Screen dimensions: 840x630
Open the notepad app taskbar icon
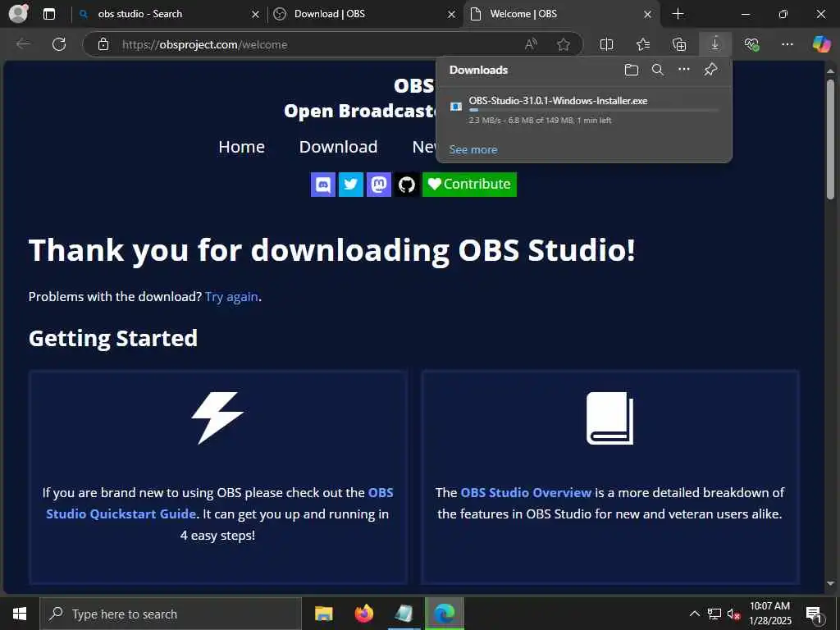(404, 614)
